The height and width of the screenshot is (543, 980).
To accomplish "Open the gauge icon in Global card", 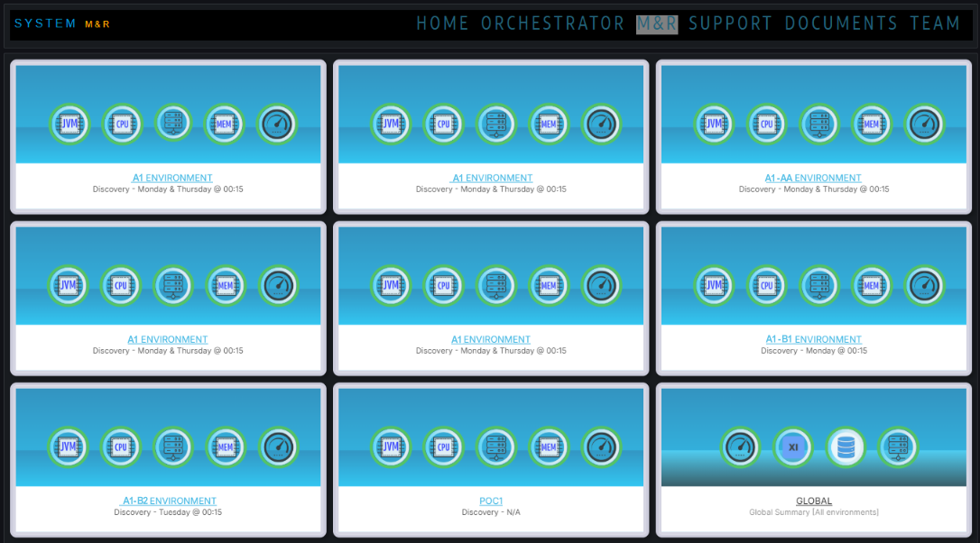I will (741, 446).
